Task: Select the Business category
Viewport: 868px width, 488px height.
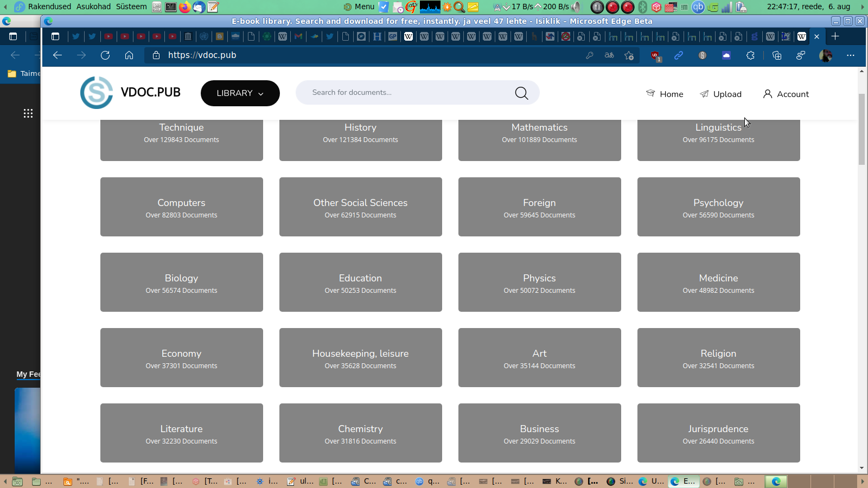Action: 540,433
